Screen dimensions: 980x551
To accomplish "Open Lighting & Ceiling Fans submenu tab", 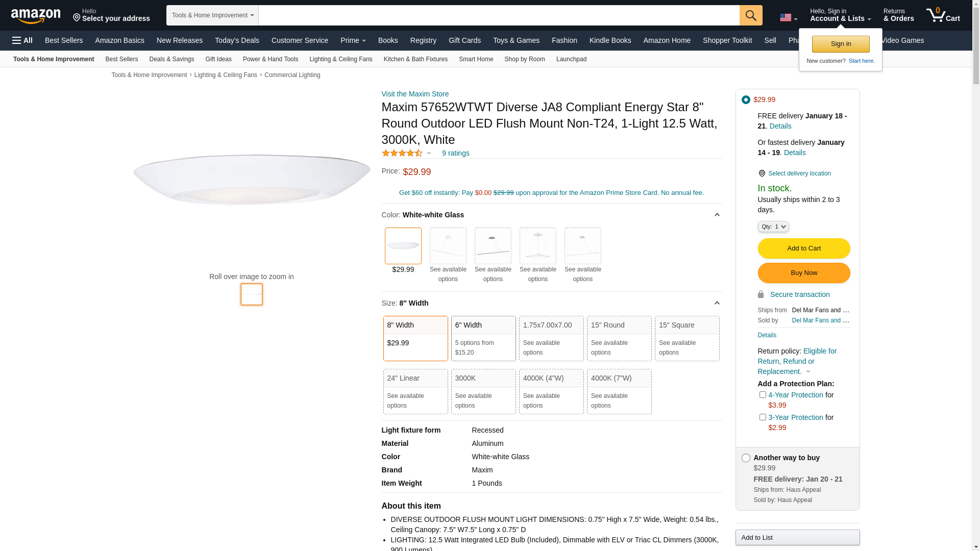I will coord(340,59).
